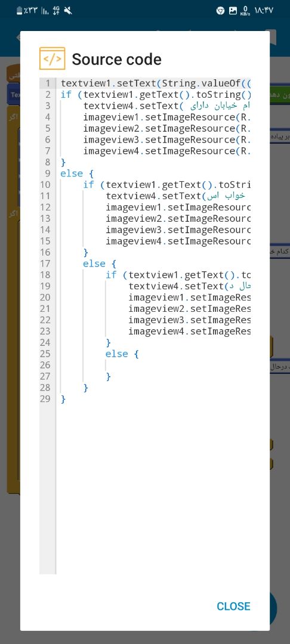Tap the muted sound icon in status bar
This screenshot has height=644, width=290.
point(68,11)
